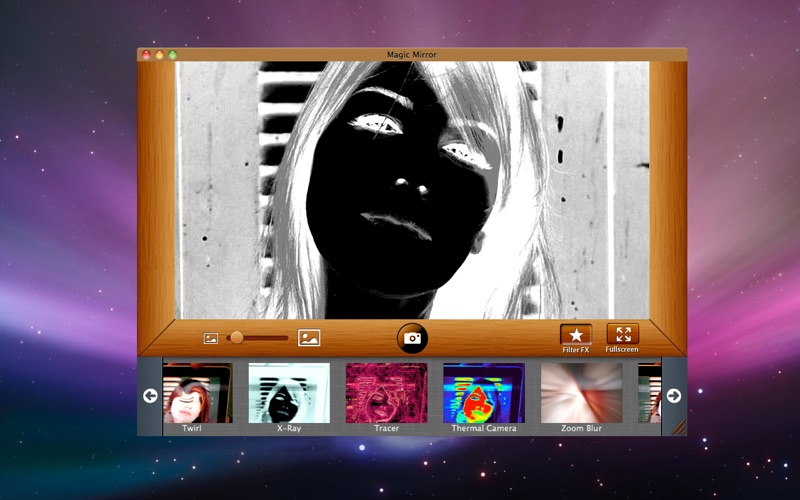Click the large picture icon right of slider
800x500 pixels.
309,338
